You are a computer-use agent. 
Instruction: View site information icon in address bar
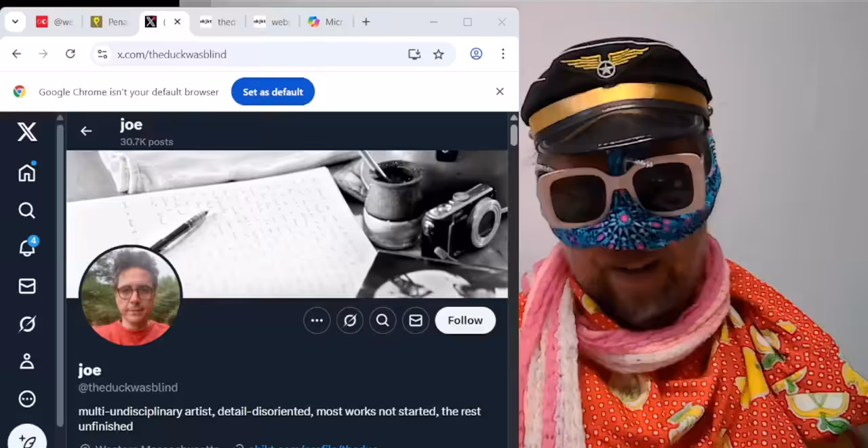coord(102,54)
